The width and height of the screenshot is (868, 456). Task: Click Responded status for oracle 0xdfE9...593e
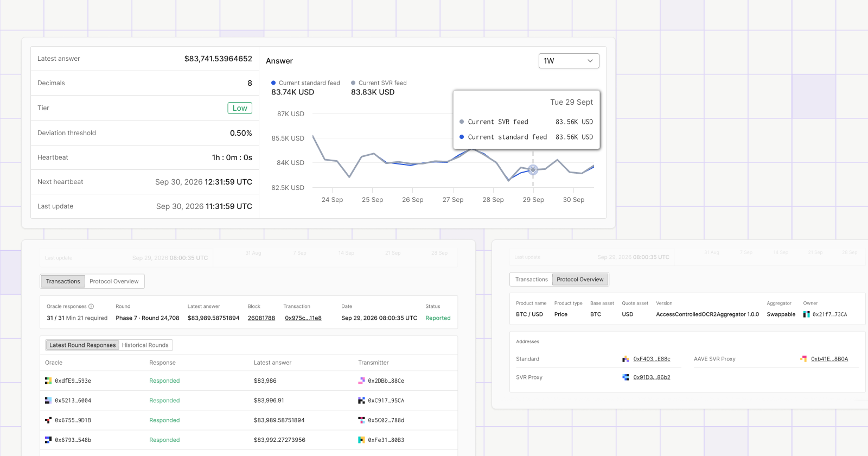(164, 381)
